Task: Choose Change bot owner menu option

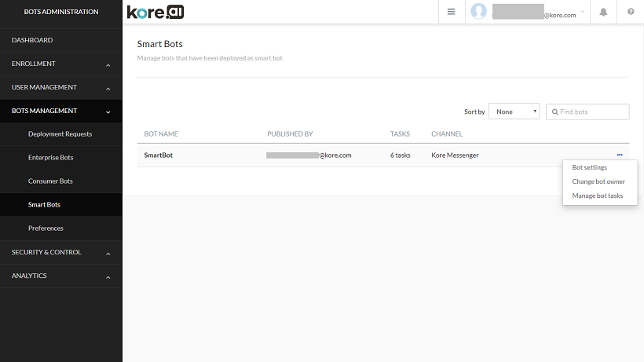Action: tap(598, 181)
